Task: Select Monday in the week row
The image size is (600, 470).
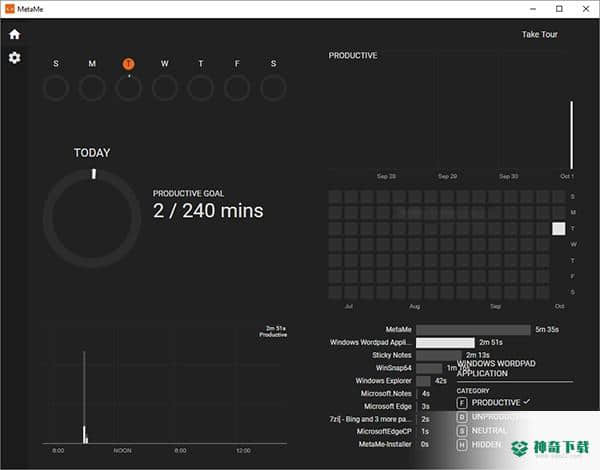Action: (92, 64)
